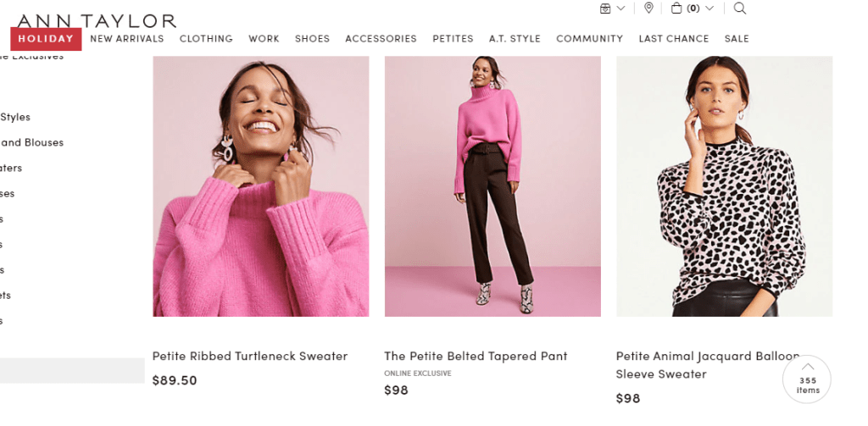Expand the account dropdown chevron
The height and width of the screenshot is (426, 868).
coord(621,8)
